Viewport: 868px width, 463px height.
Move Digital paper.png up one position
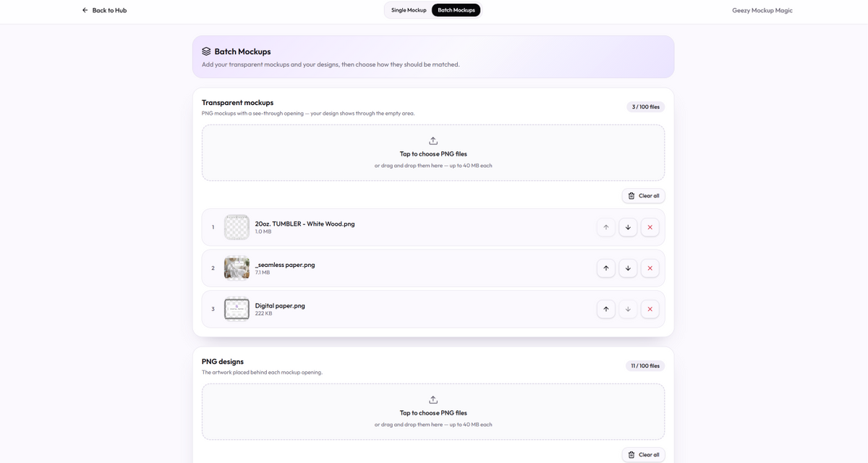pos(606,309)
